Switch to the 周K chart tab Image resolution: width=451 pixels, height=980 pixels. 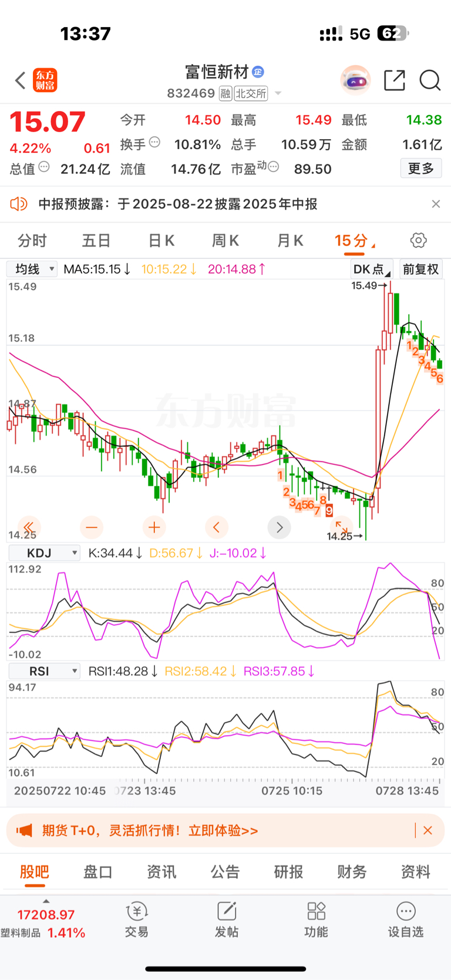click(x=225, y=241)
